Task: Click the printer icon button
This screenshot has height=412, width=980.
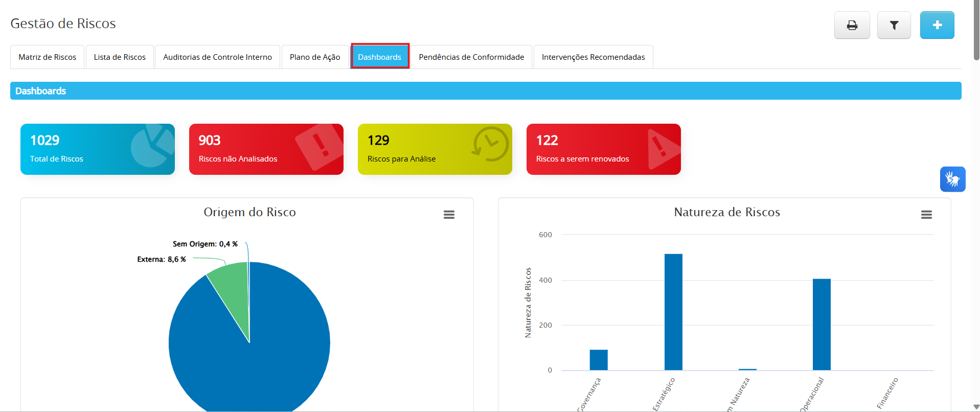Action: point(852,25)
